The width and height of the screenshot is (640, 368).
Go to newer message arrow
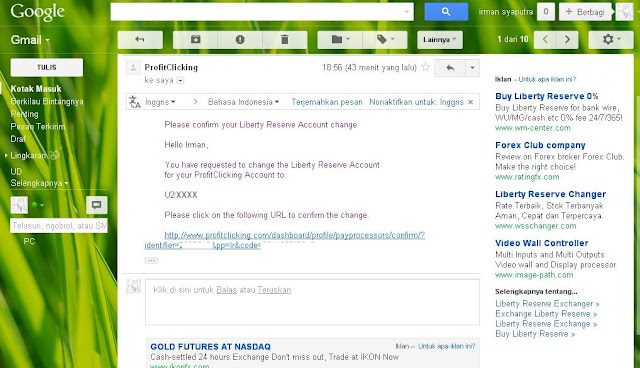[545, 40]
